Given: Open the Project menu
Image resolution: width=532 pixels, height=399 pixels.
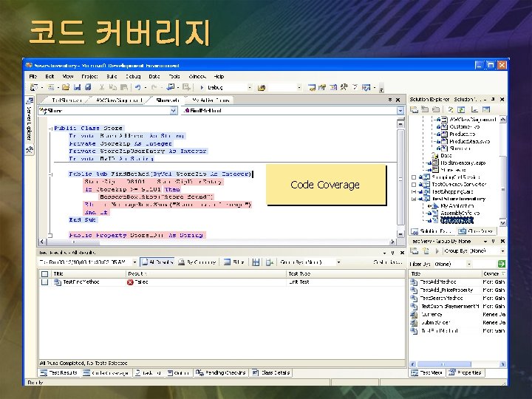Looking at the screenshot, I should pyautogui.click(x=89, y=76).
